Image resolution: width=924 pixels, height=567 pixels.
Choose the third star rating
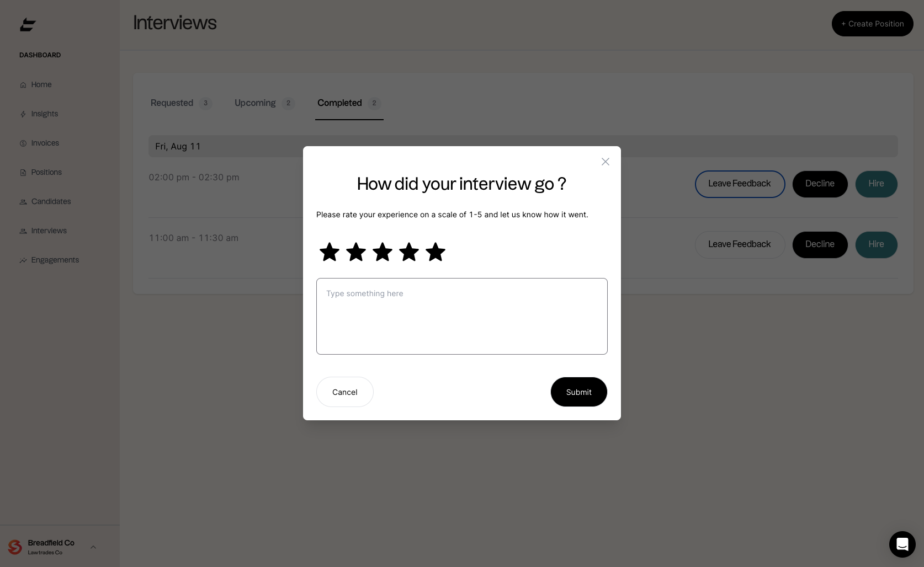click(x=383, y=252)
